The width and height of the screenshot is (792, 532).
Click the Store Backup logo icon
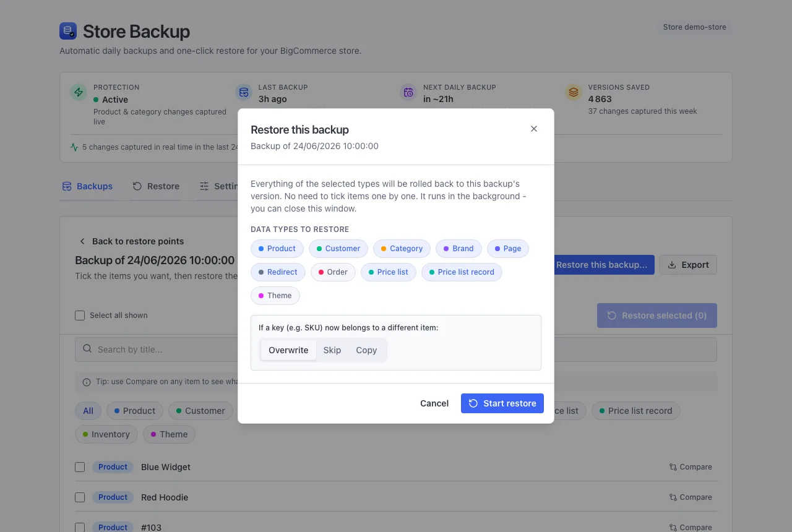point(68,31)
